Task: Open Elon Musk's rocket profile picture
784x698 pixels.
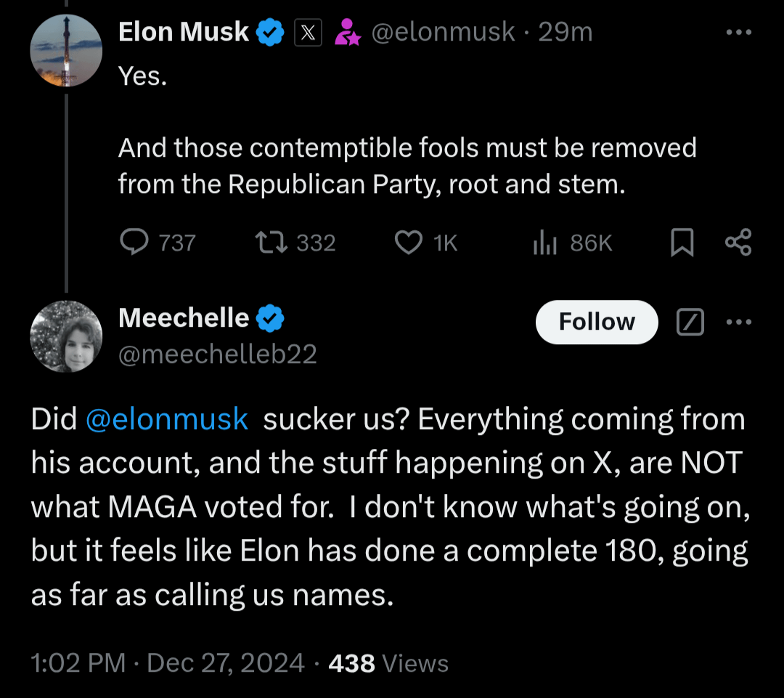Action: (66, 51)
